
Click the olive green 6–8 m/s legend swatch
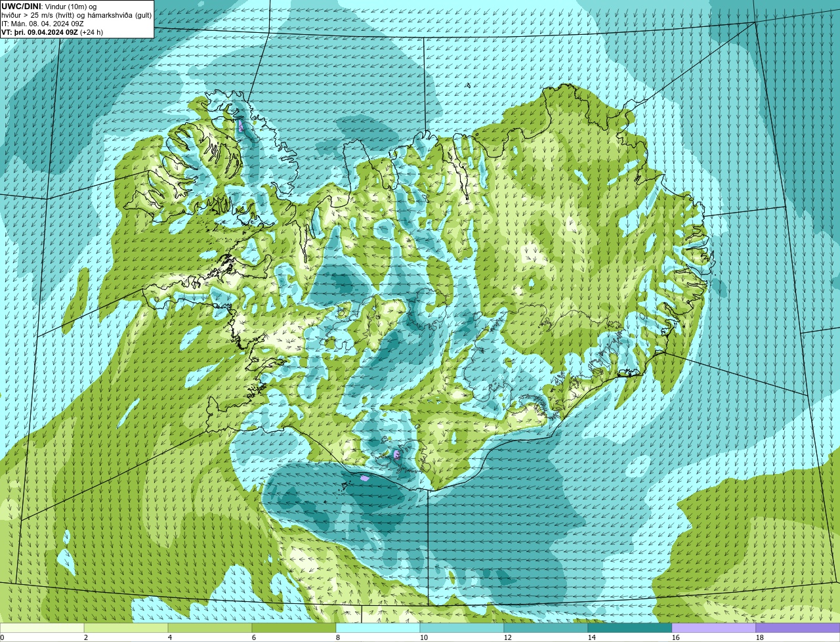click(294, 628)
